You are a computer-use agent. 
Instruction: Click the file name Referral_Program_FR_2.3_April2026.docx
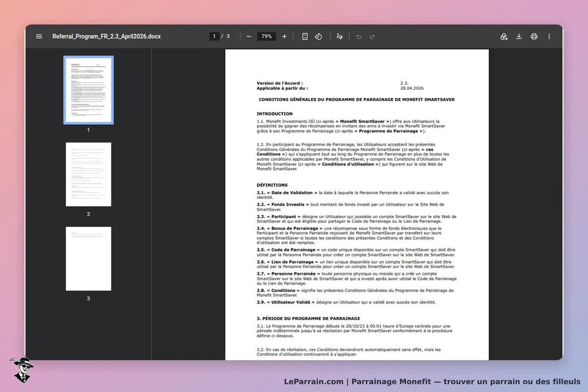[106, 36]
